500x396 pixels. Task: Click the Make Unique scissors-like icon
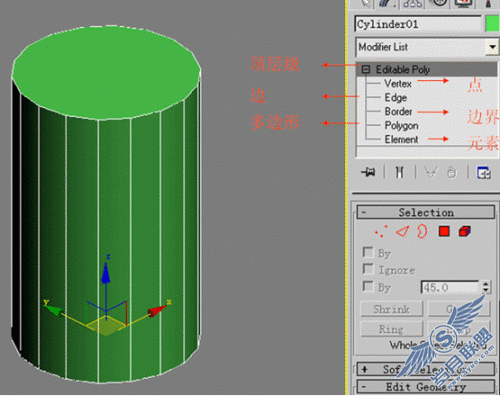(431, 172)
